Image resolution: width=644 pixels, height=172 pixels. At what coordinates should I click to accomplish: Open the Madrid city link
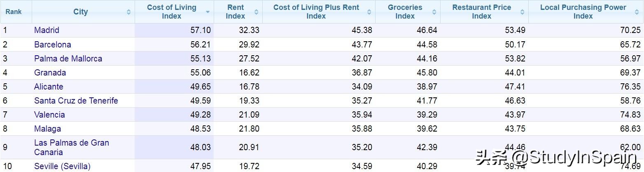click(47, 30)
